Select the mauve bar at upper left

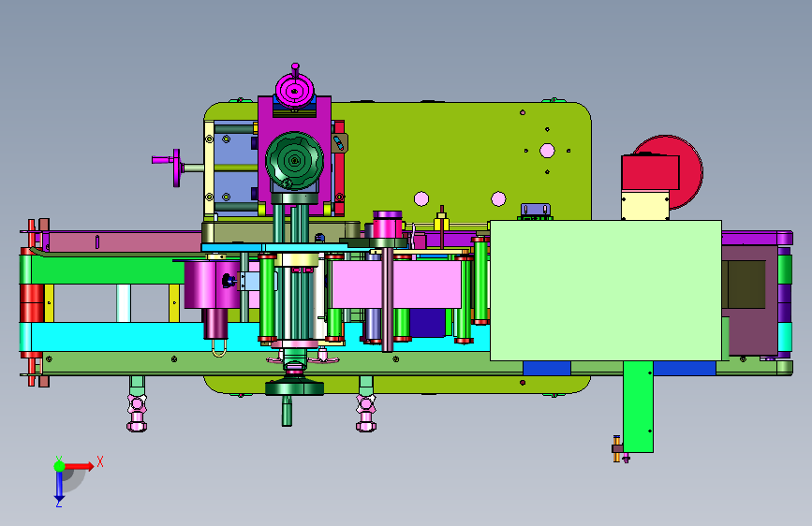click(x=125, y=241)
